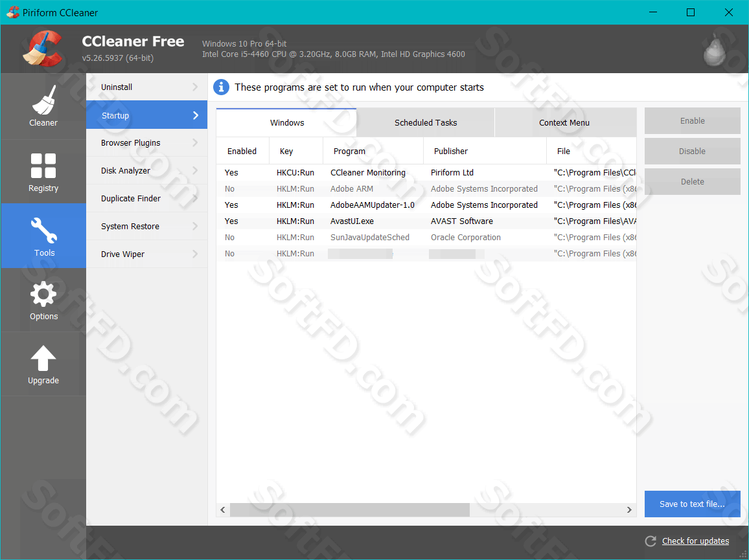Viewport: 749px width, 560px height.
Task: Click Save to text file button
Action: (692, 504)
